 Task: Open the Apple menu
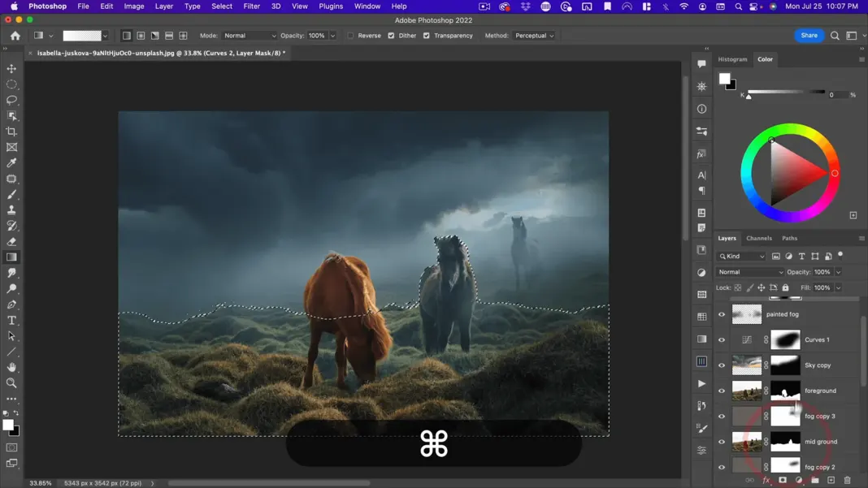[x=14, y=6]
